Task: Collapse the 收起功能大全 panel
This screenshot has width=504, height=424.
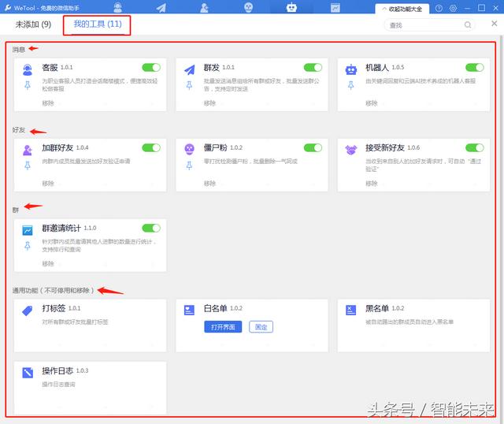Action: 402,9
